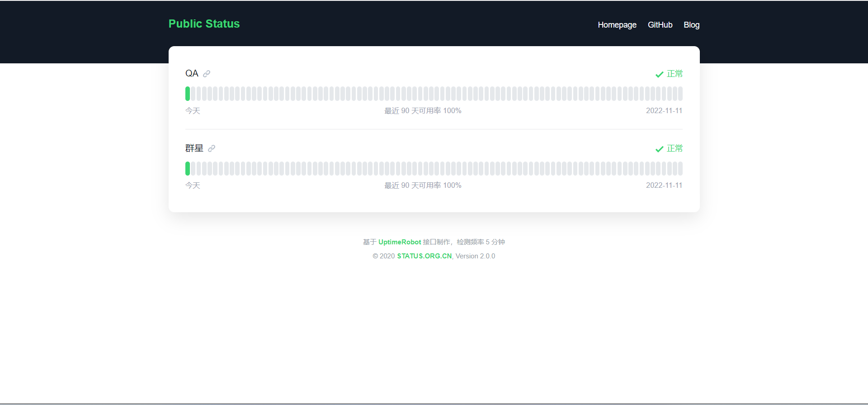This screenshot has width=868, height=405.
Task: Click QA's 最近 90 天可用率 100% text
Action: click(423, 111)
